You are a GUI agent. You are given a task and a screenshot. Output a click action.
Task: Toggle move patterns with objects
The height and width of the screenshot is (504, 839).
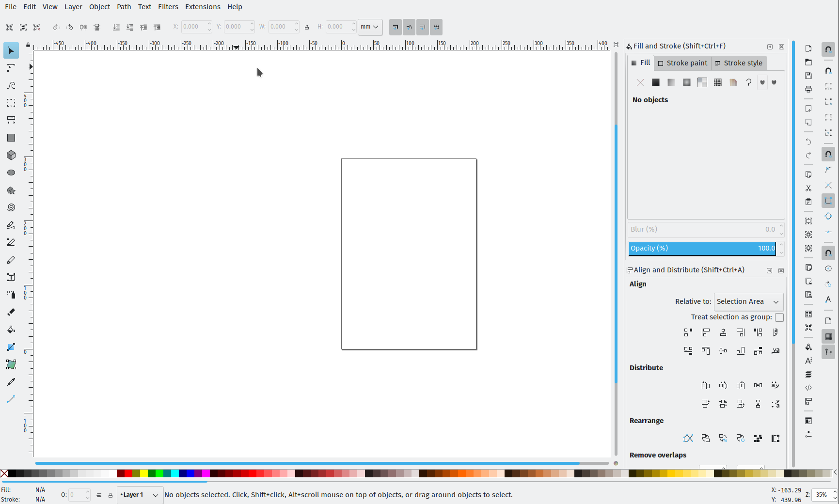[x=436, y=27]
